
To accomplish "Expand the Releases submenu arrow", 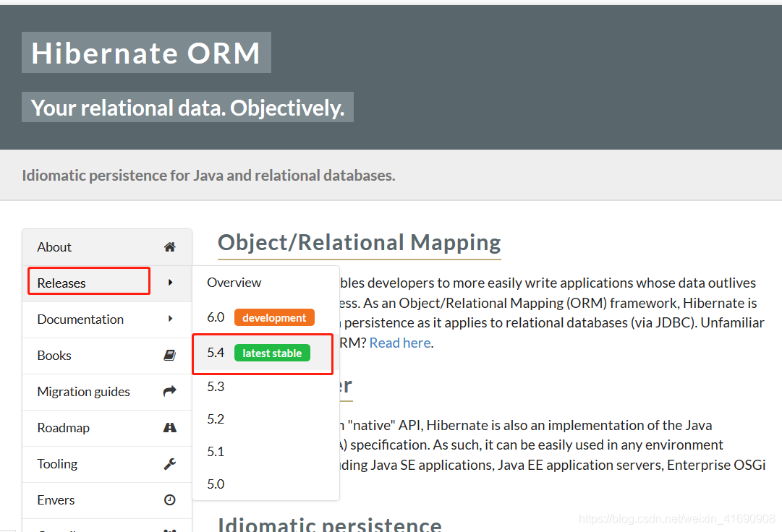I will click(x=170, y=283).
